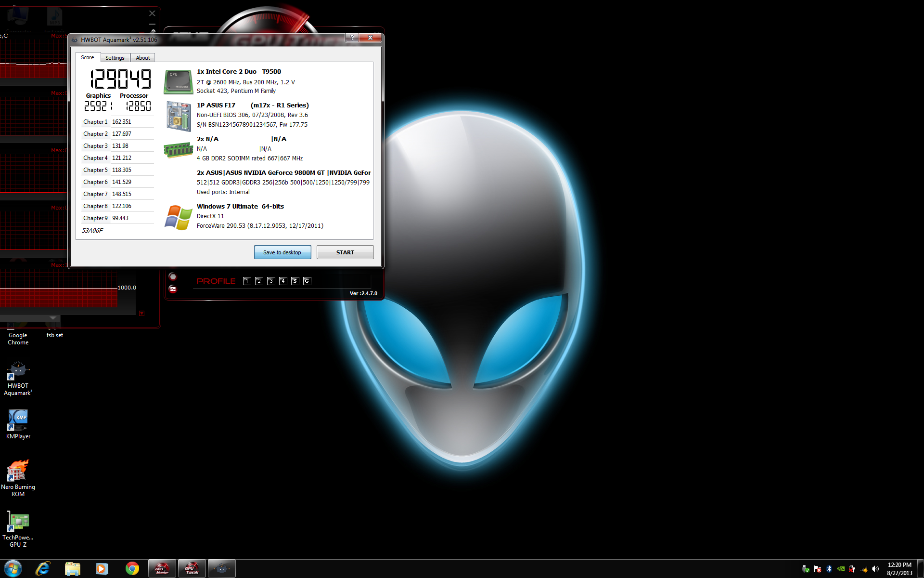Click the Graphics score 25921

coord(99,106)
